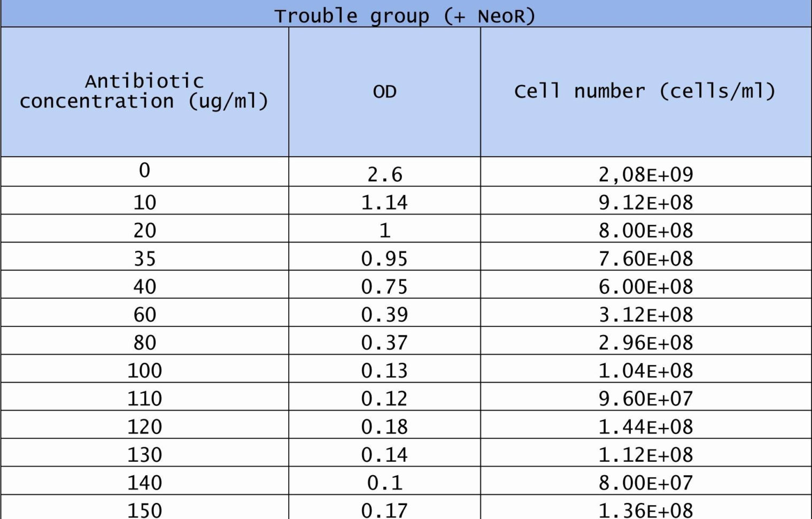Select the cell number 9.12E+08

(x=645, y=202)
